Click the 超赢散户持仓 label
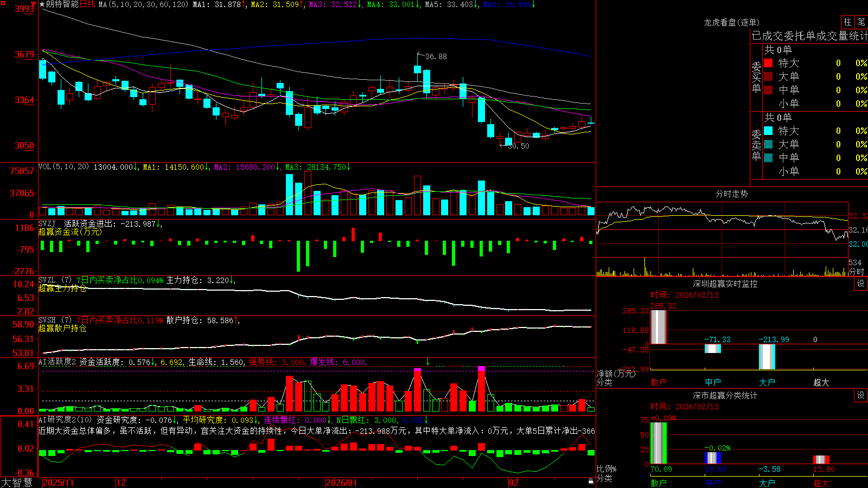The height and width of the screenshot is (488, 868). coord(62,329)
